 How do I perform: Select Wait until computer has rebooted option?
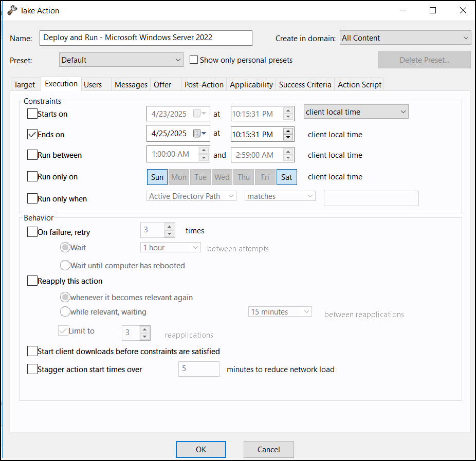tap(65, 265)
